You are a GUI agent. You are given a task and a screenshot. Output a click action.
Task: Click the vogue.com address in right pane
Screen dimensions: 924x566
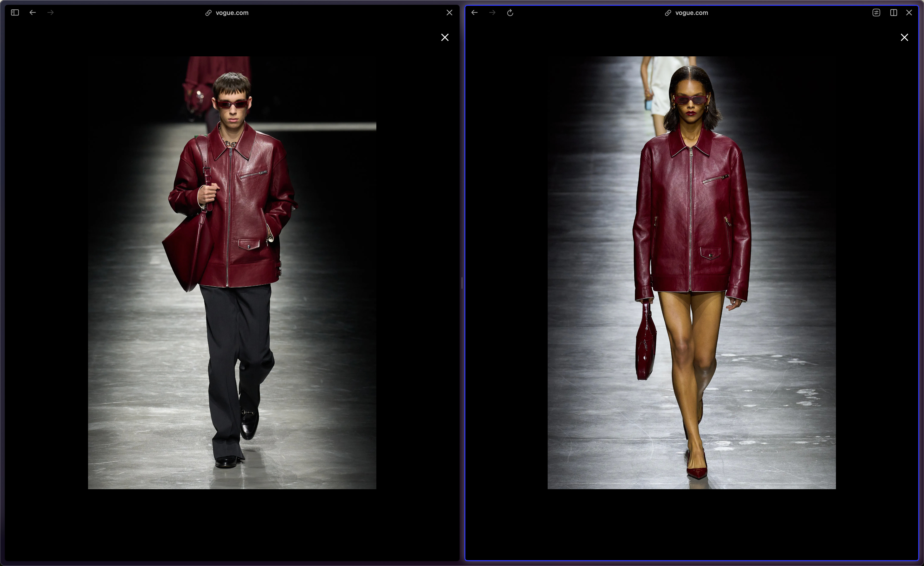(692, 13)
